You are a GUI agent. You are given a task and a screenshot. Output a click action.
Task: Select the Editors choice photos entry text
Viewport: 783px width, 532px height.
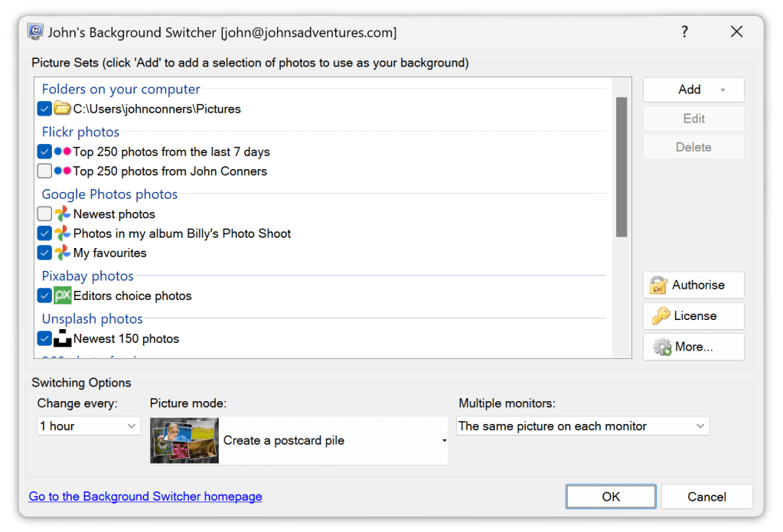tap(132, 295)
